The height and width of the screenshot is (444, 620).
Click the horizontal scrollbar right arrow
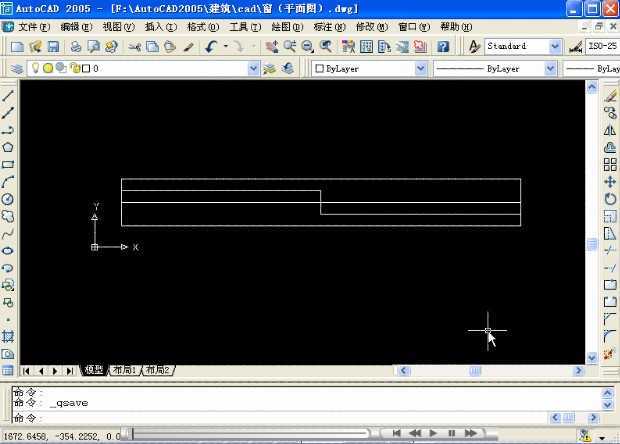tap(578, 370)
